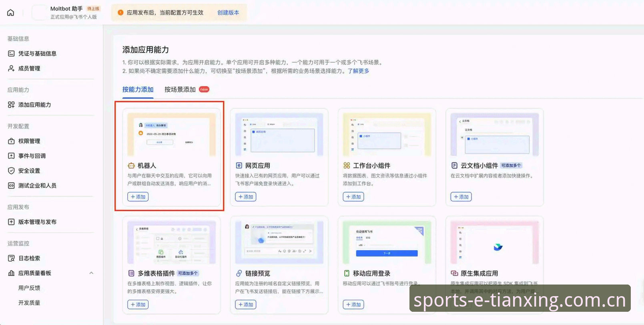Click the 网页应用 preview thumbnail
The image size is (644, 325).
coord(279,134)
